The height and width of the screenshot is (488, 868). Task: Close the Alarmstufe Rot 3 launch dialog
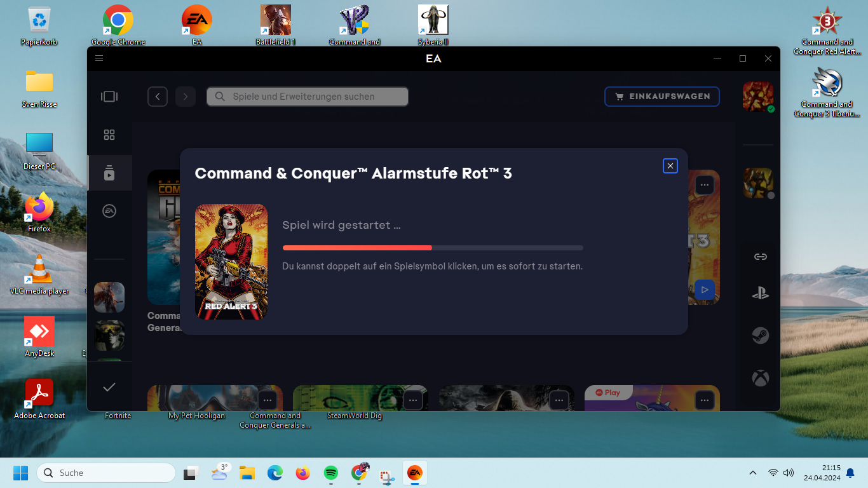670,166
